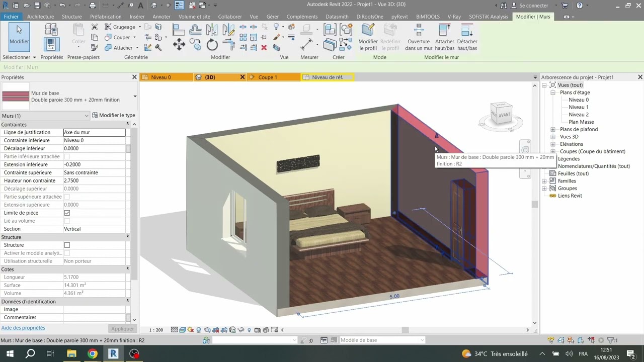Expand the Plans de plafond node
Screen dimensions: 644x362
(553, 129)
